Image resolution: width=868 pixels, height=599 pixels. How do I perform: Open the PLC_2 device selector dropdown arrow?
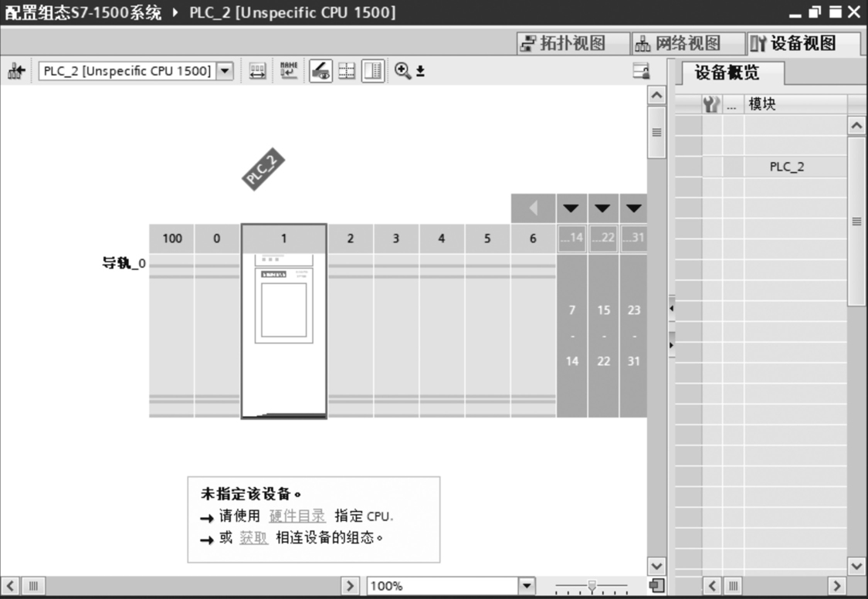click(225, 71)
